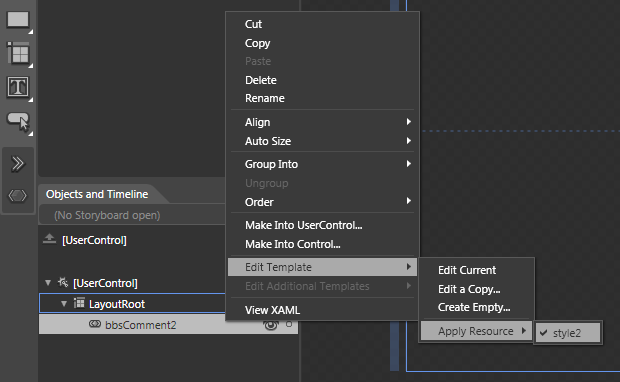Click the (No Storyboard open) field

pyautogui.click(x=132, y=215)
